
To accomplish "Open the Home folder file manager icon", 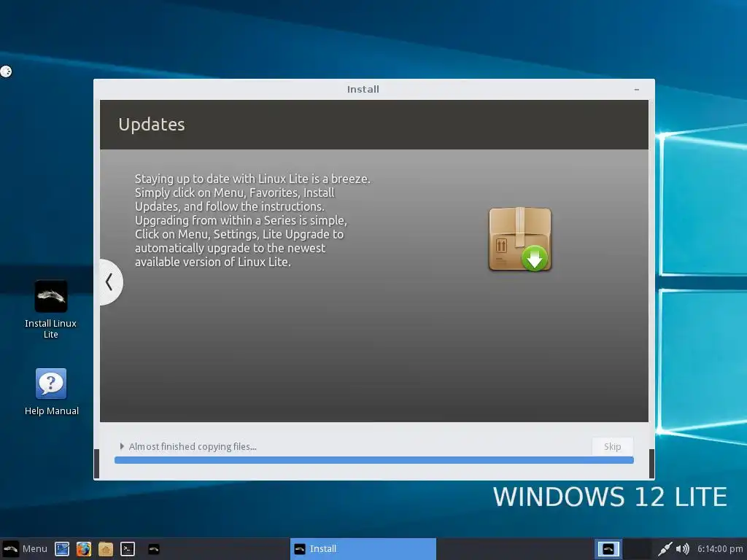I will point(106,549).
